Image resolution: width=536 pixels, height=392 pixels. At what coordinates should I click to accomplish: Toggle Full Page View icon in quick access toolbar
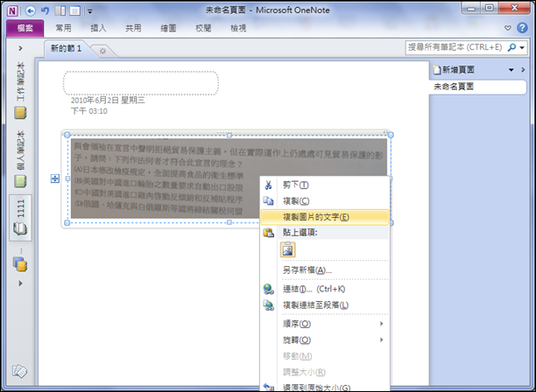[74, 10]
